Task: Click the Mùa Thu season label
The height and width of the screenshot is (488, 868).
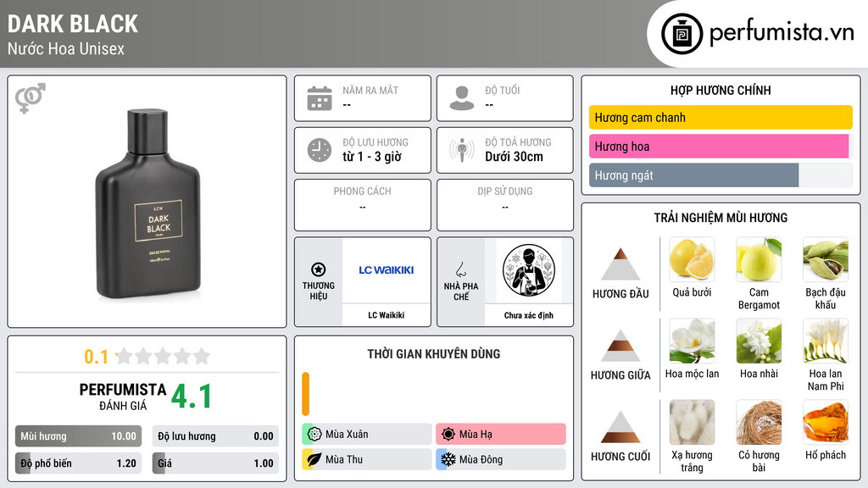Action: [x=344, y=459]
